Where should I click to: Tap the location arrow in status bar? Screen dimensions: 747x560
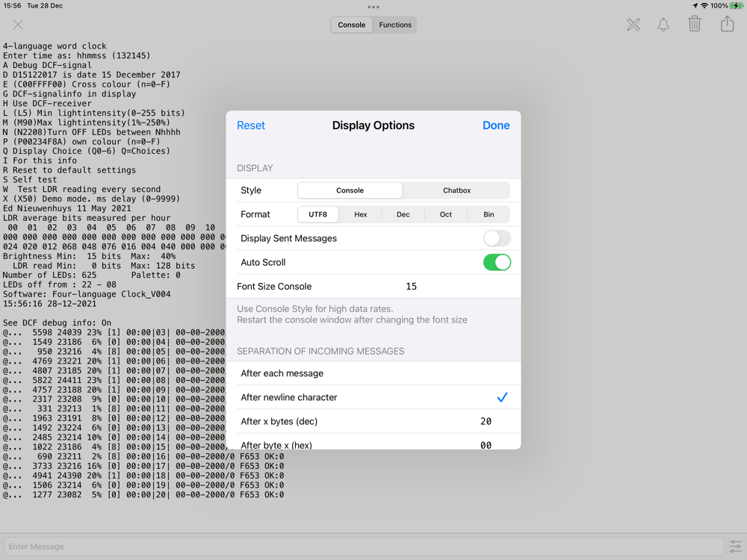point(695,6)
